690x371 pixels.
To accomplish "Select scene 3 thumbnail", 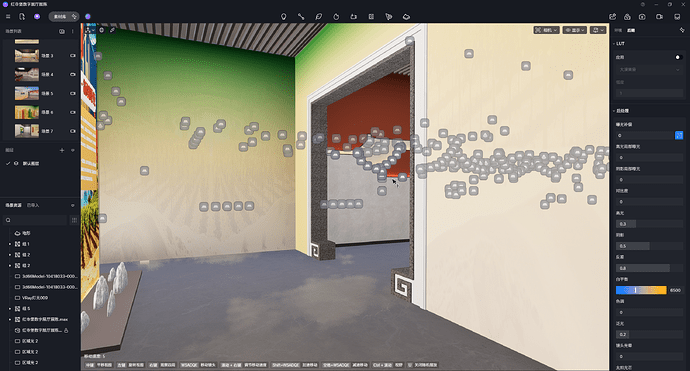I will (x=27, y=56).
